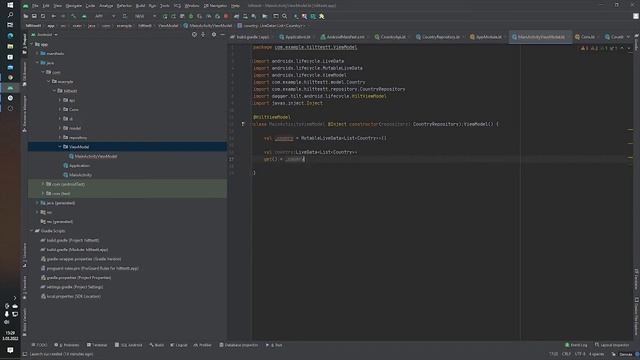Toggle the Gradle side tab on right edge
Screen dimensions: 640x360
pyautogui.click(x=636, y=41)
